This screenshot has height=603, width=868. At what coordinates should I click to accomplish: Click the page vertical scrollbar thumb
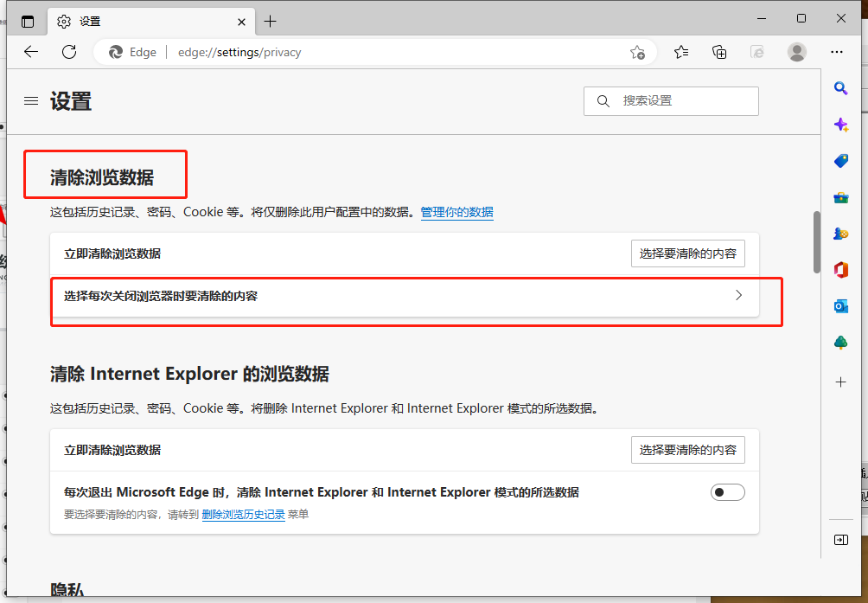816,242
